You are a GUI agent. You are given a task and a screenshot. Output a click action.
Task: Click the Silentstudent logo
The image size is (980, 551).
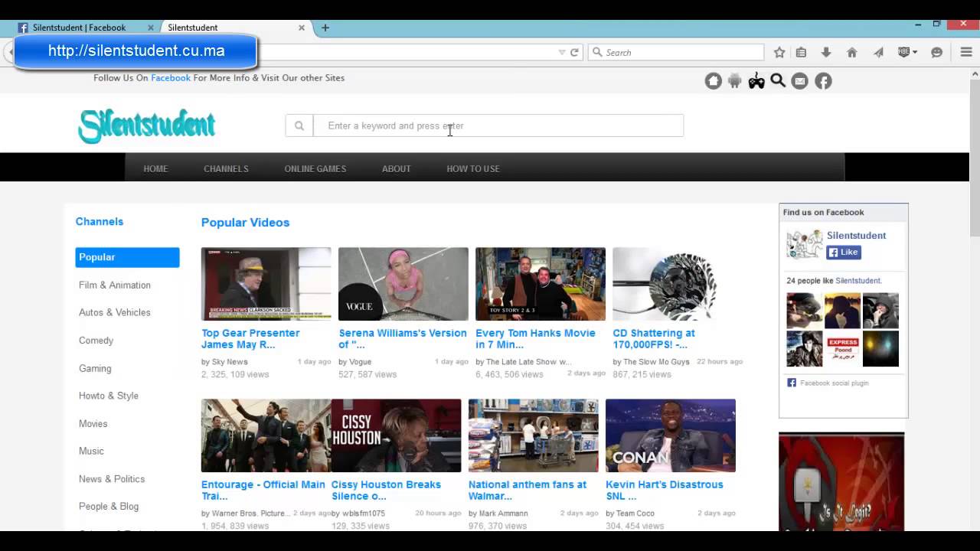[x=147, y=126]
